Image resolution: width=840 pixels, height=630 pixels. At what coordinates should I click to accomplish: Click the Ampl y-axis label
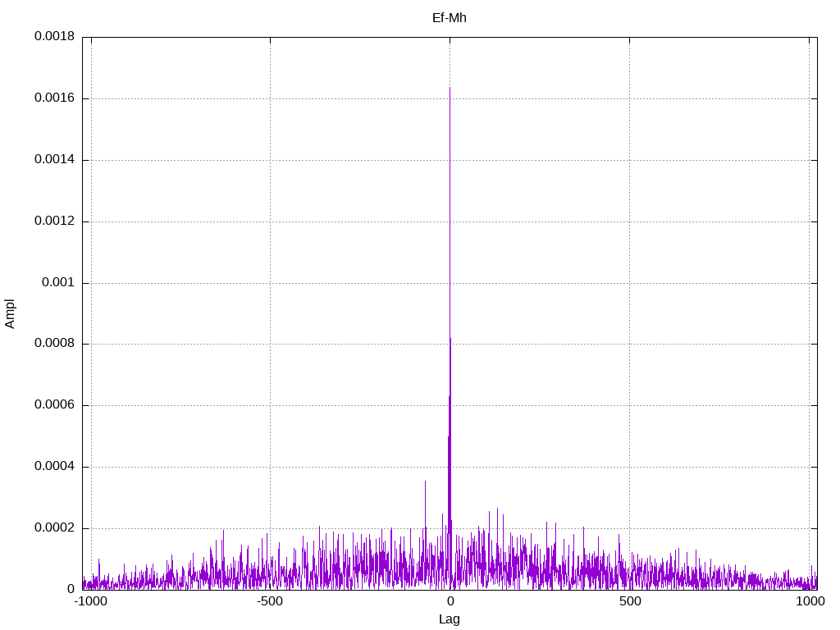coord(10,313)
